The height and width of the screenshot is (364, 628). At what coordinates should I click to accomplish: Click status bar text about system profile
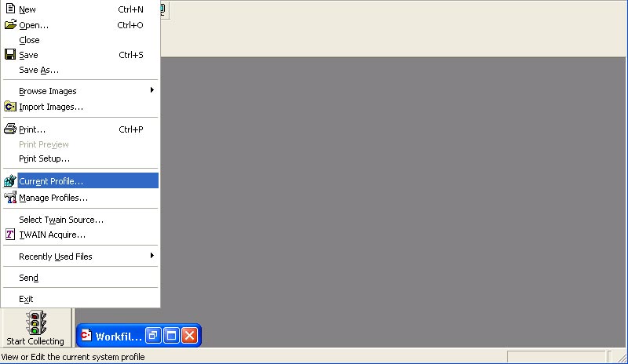[x=73, y=357]
